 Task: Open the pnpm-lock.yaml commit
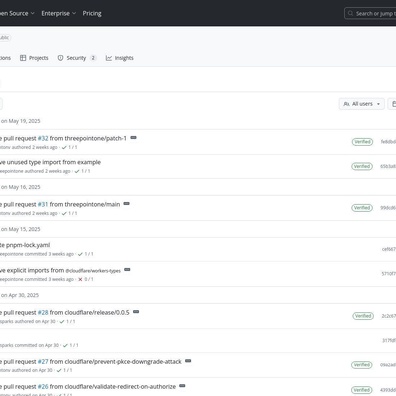pyautogui.click(x=25, y=245)
